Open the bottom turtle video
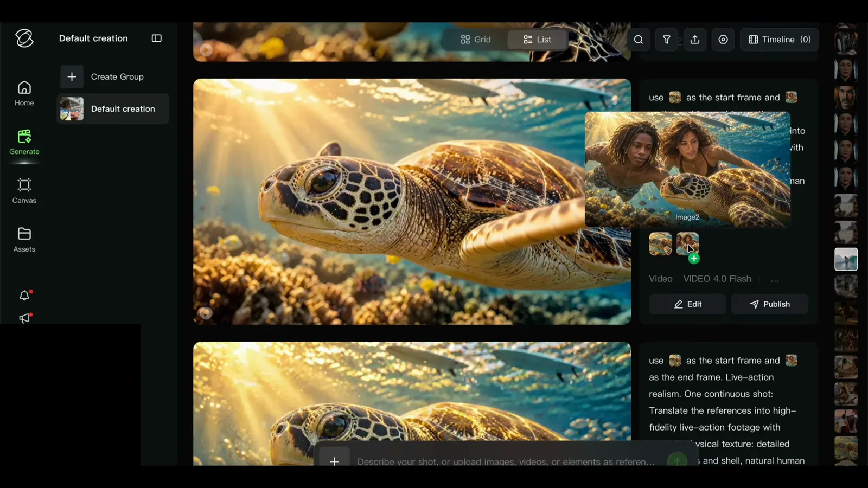The image size is (868, 488). click(x=412, y=403)
